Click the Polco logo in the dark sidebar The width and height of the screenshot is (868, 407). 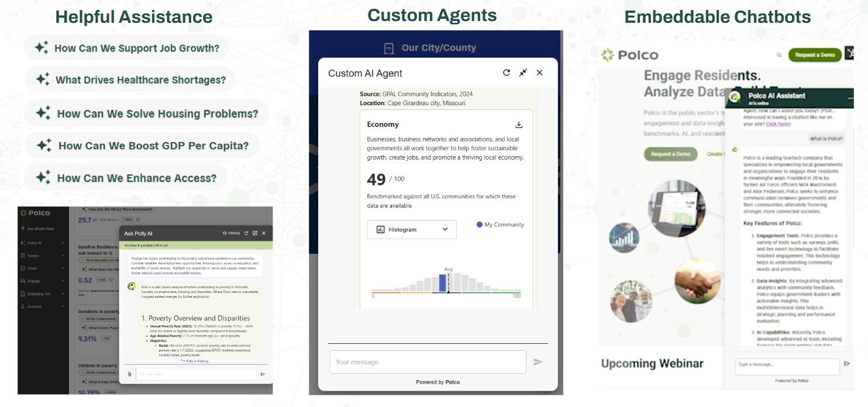(x=35, y=213)
